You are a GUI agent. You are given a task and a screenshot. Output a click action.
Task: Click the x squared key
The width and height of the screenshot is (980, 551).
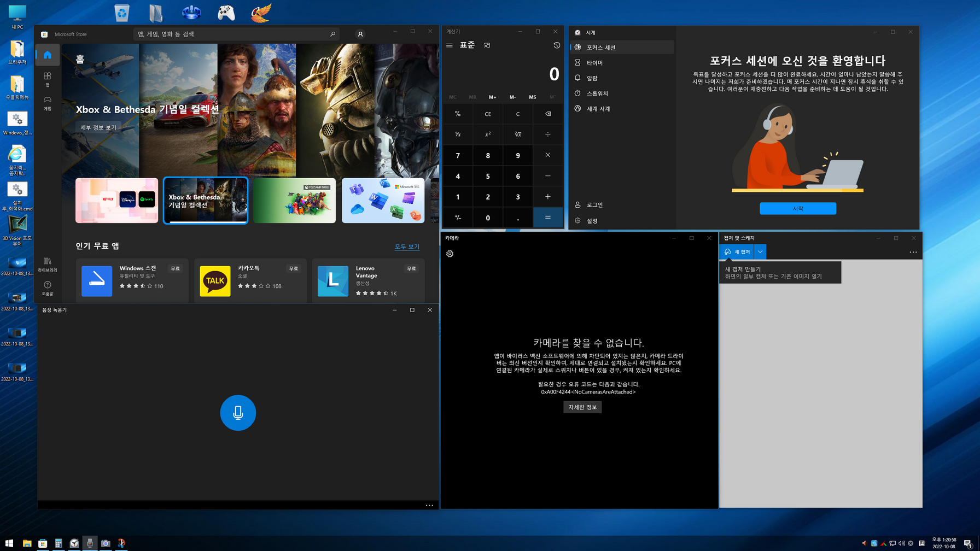point(488,134)
